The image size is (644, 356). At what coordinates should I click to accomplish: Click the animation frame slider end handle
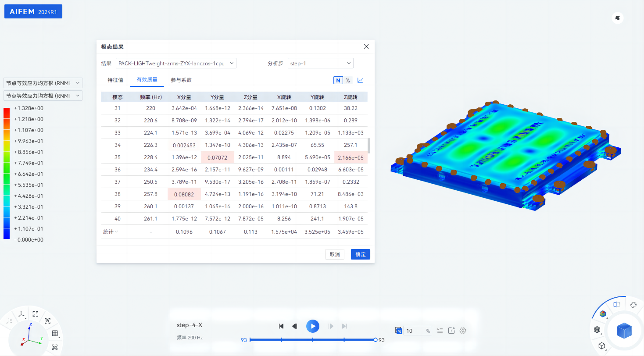click(x=376, y=340)
